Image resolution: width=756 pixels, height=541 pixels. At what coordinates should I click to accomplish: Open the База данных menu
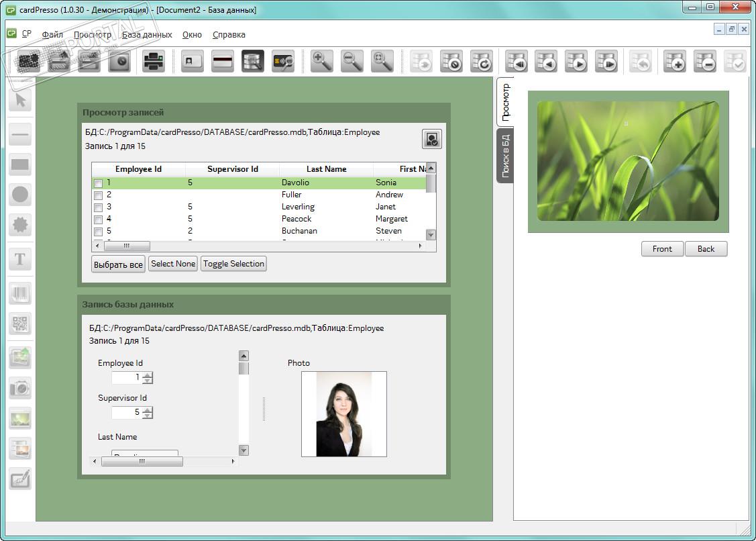(147, 34)
